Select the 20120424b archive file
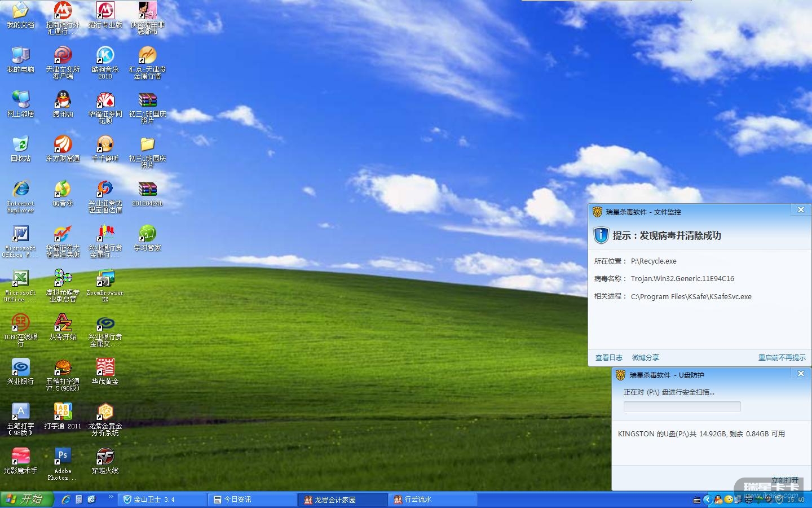This screenshot has height=508, width=812. pos(147,193)
